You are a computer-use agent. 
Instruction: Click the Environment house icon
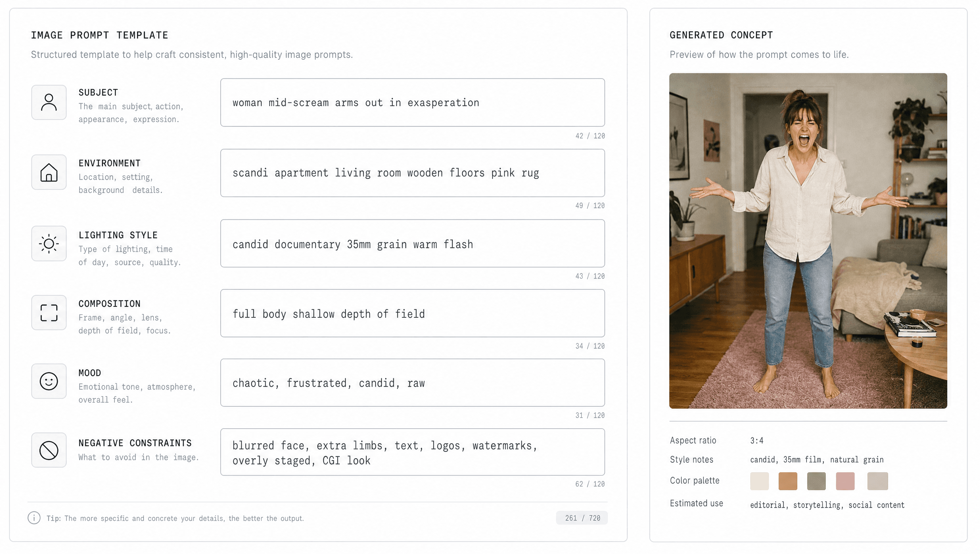pos(49,172)
